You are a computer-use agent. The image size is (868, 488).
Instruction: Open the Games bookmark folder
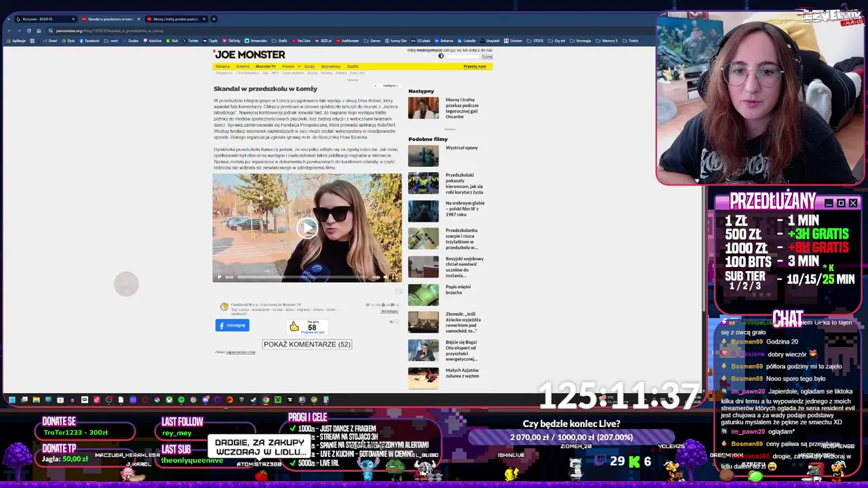pyautogui.click(x=372, y=41)
